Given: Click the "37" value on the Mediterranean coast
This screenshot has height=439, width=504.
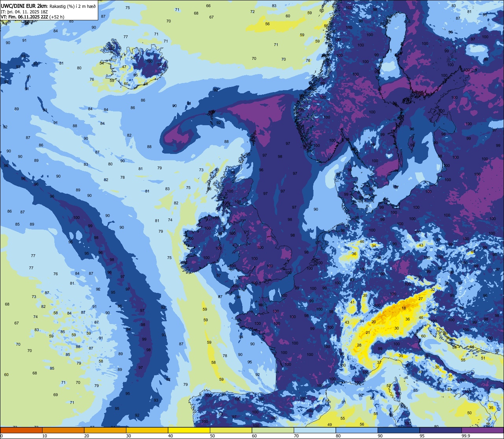Looking at the screenshot, I should click(x=379, y=362).
